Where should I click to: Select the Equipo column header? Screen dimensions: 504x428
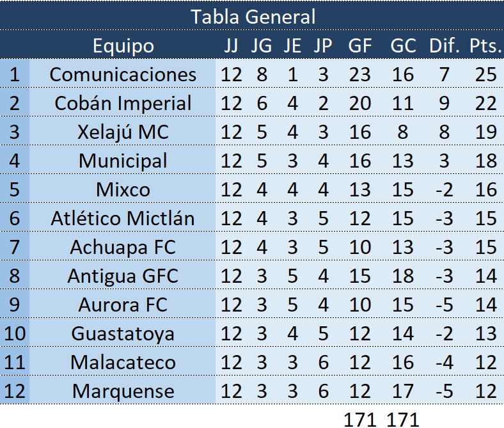tap(123, 46)
